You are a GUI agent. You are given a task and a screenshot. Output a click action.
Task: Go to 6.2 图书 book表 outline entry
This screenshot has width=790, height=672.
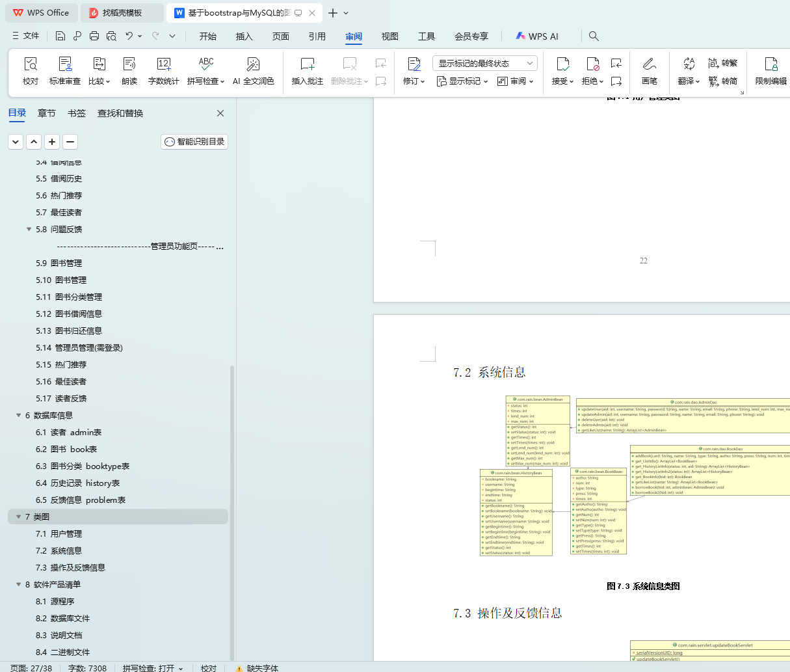66,449
